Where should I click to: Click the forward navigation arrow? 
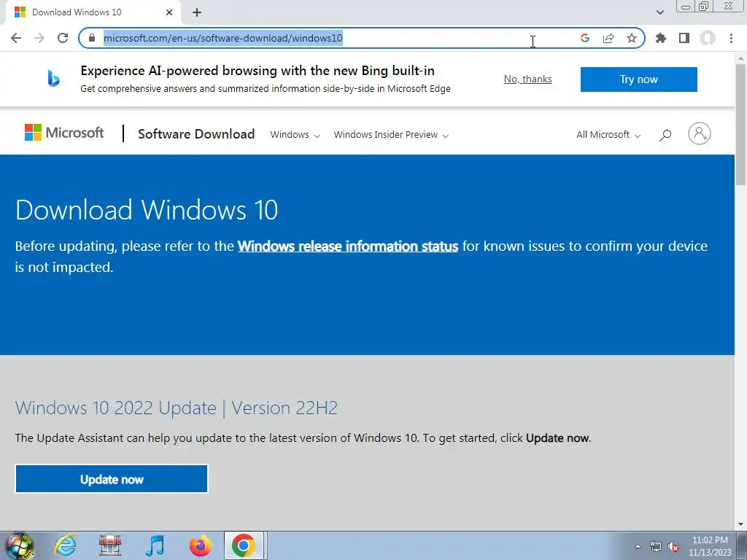coord(39,38)
